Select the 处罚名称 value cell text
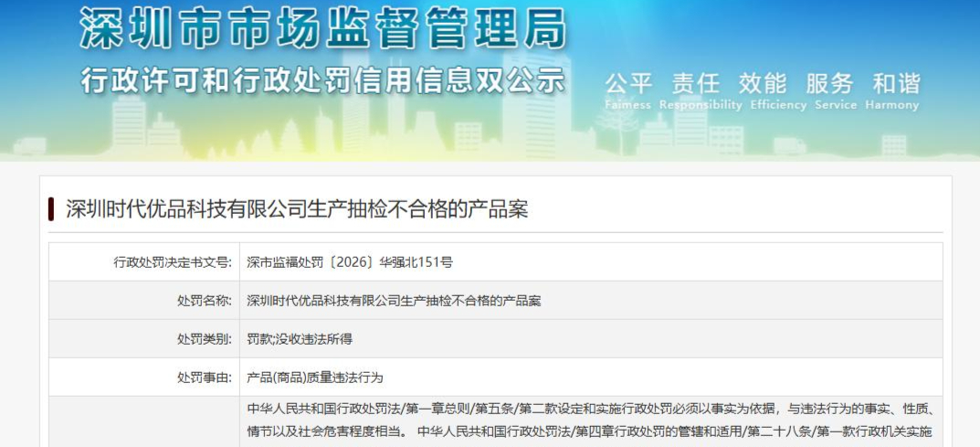This screenshot has height=447, width=980. tap(394, 301)
